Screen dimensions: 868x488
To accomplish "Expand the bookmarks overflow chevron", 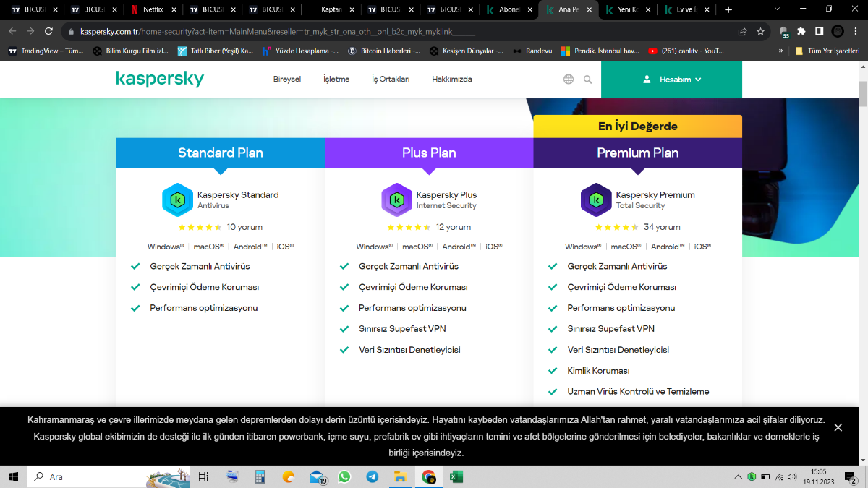I will click(x=780, y=51).
